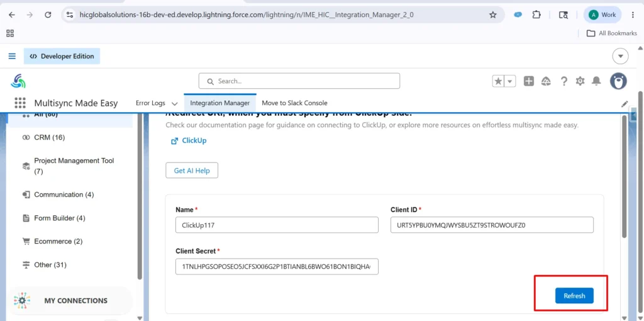Open the tab search icon
Image resolution: width=644 pixels, height=321 pixels.
pyautogui.click(x=563, y=15)
